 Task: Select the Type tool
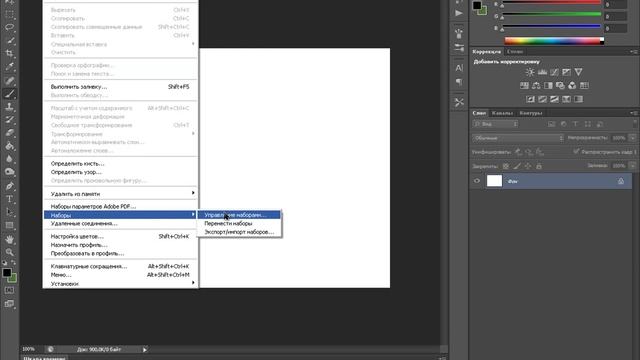click(9, 199)
